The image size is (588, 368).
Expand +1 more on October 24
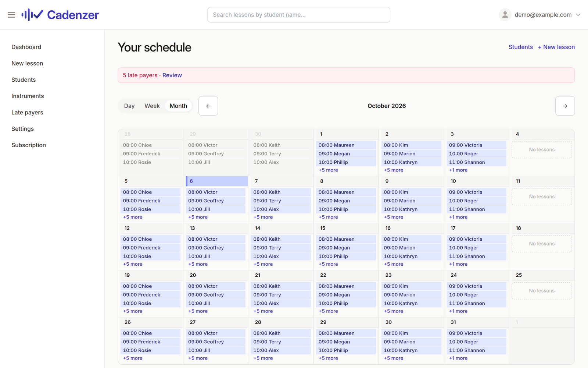(x=458, y=311)
